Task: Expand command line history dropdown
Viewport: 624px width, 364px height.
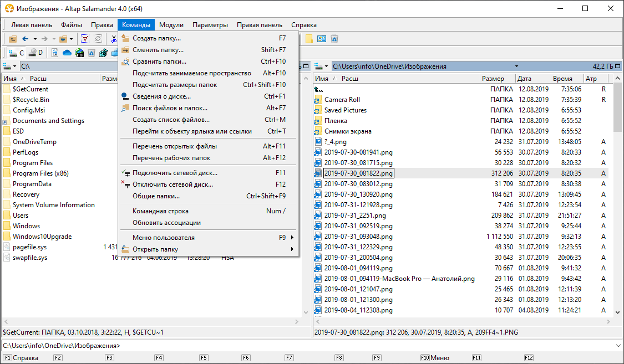Action: tap(618, 346)
